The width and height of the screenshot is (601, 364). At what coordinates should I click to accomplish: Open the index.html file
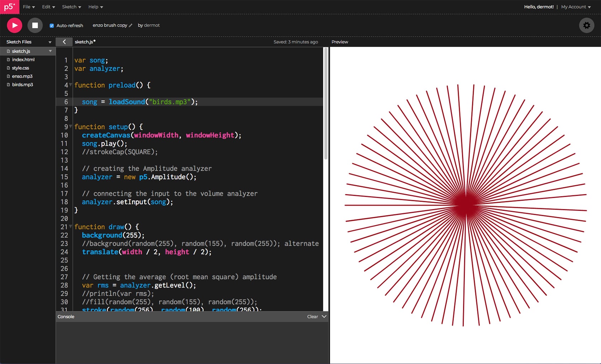click(23, 59)
